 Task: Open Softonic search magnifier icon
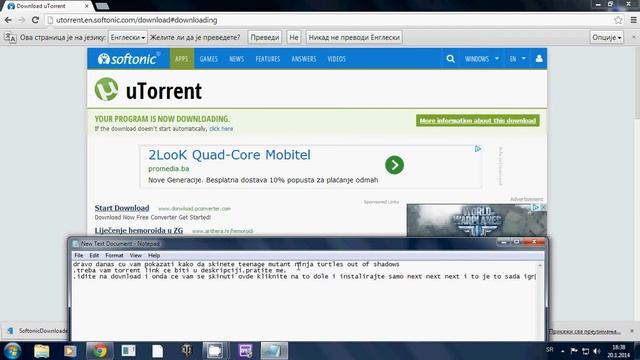pos(450,59)
